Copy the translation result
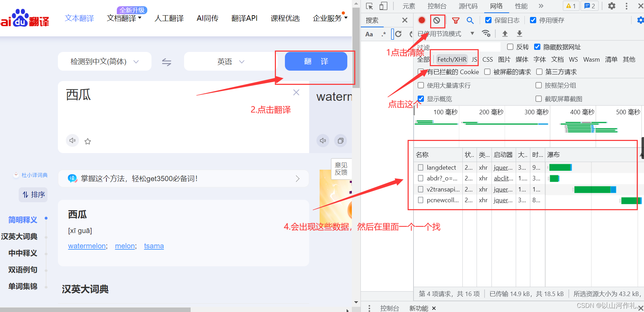 tap(341, 141)
